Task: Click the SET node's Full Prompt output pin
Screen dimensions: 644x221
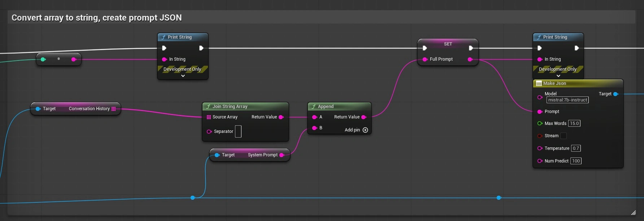Action: tap(470, 59)
